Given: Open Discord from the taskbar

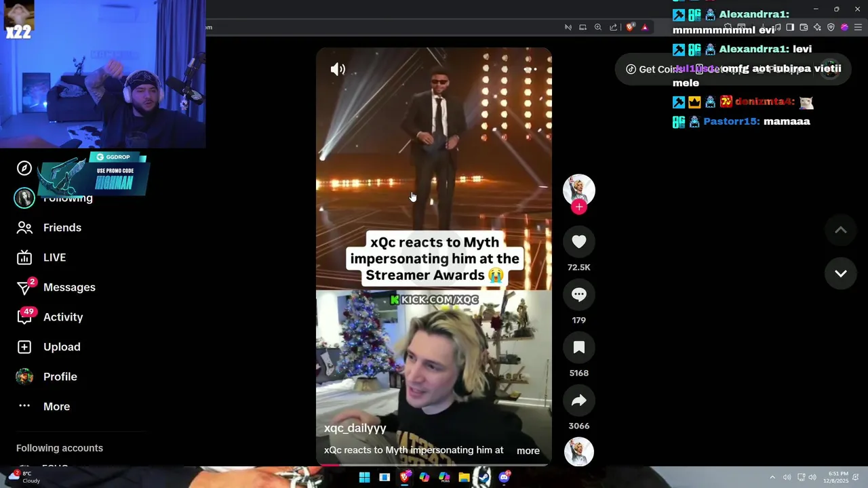Looking at the screenshot, I should coord(504,477).
